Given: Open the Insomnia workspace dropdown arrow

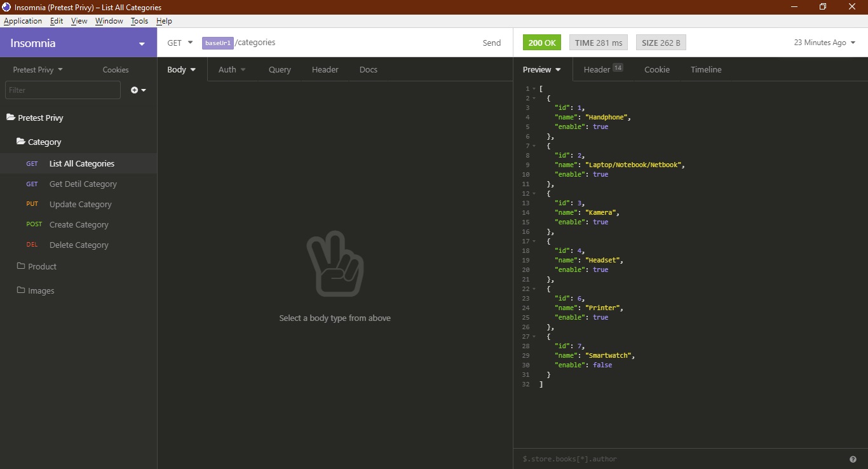Looking at the screenshot, I should (x=142, y=44).
